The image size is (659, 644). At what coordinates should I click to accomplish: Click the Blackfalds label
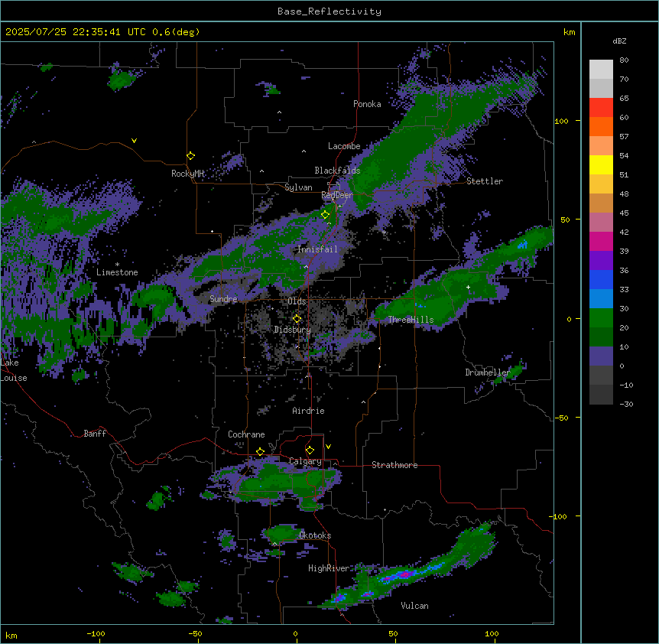coord(337,171)
